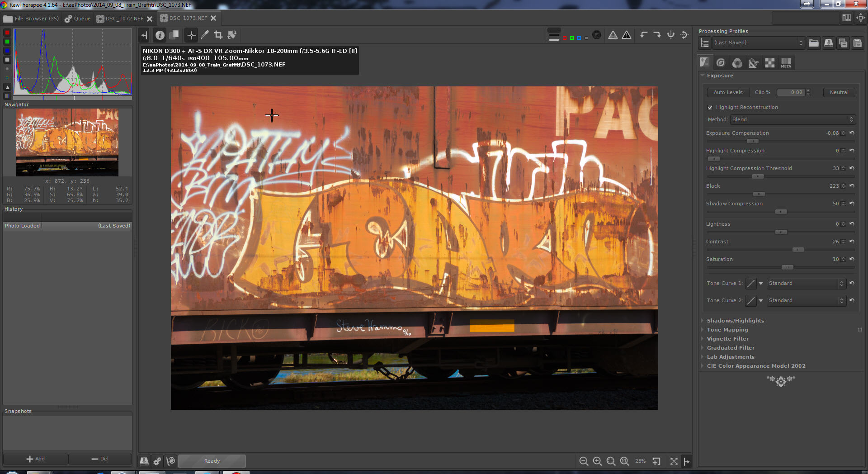The width and height of the screenshot is (868, 474).
Task: Open the Transform tab with scissors icon
Action: pos(753,63)
